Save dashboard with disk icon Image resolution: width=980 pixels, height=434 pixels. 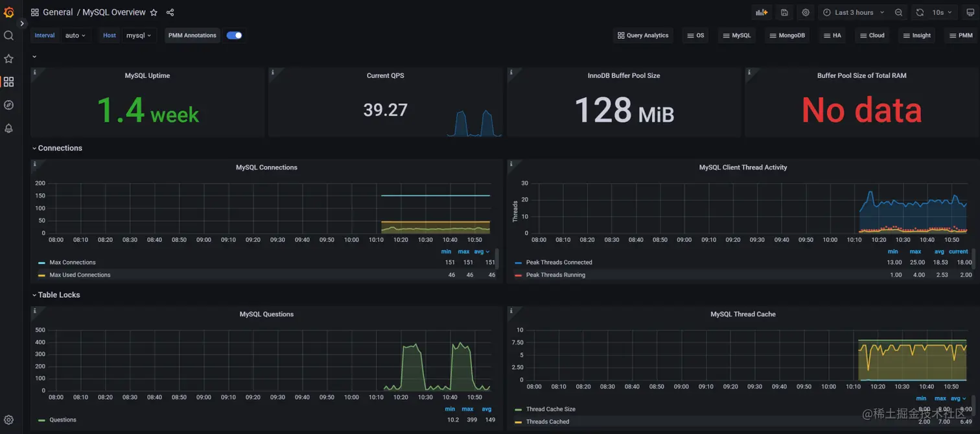pos(784,12)
